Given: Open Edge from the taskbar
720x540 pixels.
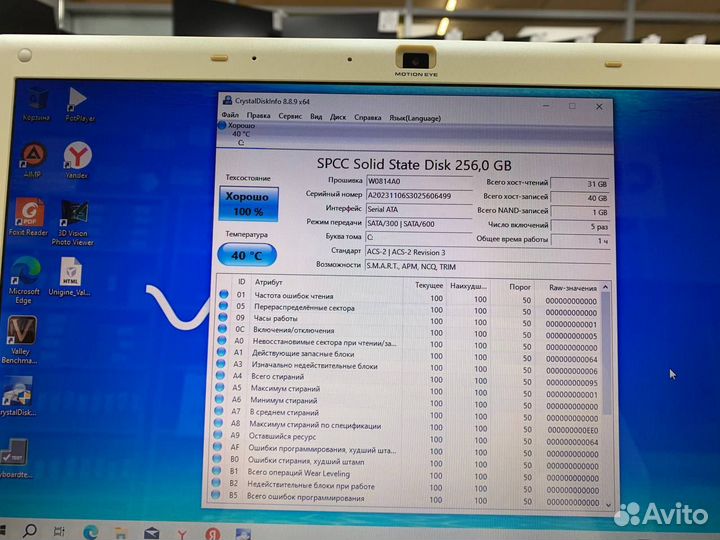Looking at the screenshot, I should (90, 532).
